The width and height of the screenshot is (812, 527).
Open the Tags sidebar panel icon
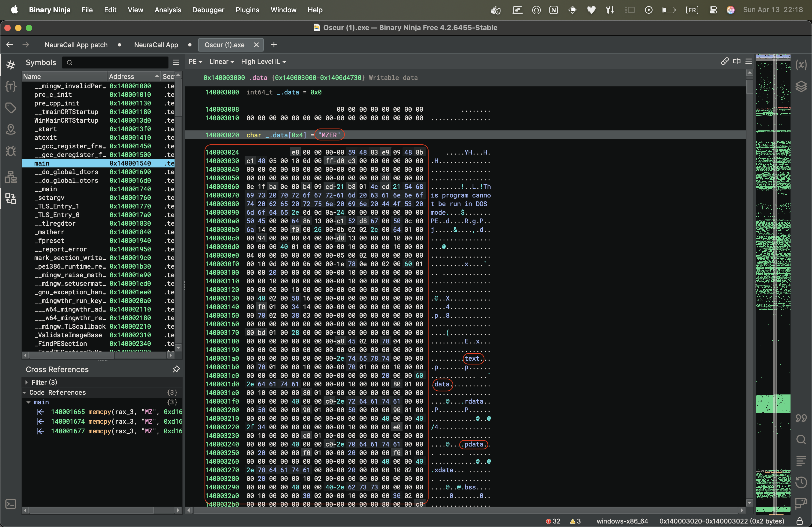10,108
